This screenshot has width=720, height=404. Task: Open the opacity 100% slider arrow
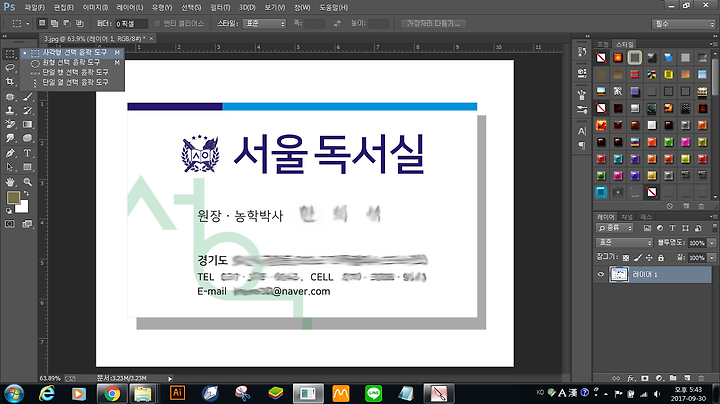[712, 242]
